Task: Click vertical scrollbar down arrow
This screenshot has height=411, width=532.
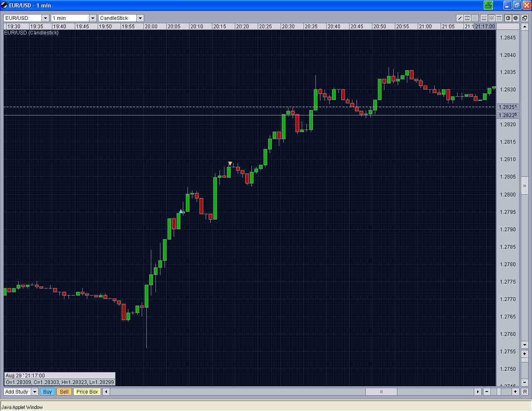Action: [x=525, y=345]
